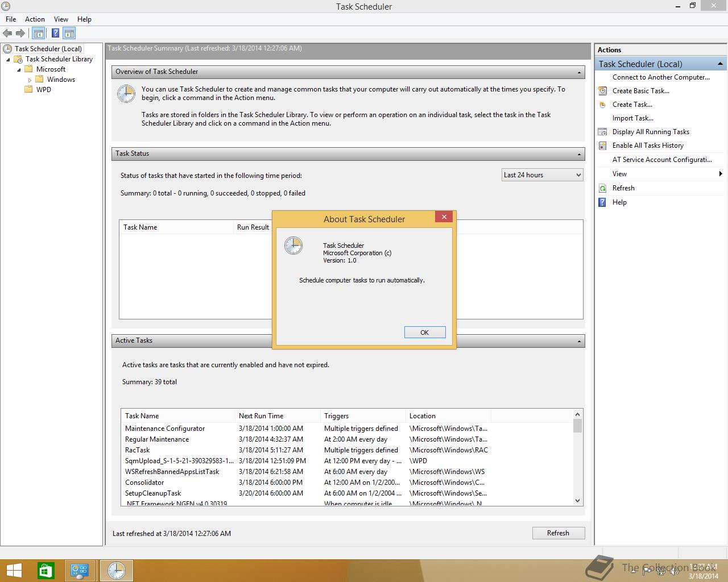Click Run Result column header in Task Status
The image size is (728, 582).
[253, 227]
